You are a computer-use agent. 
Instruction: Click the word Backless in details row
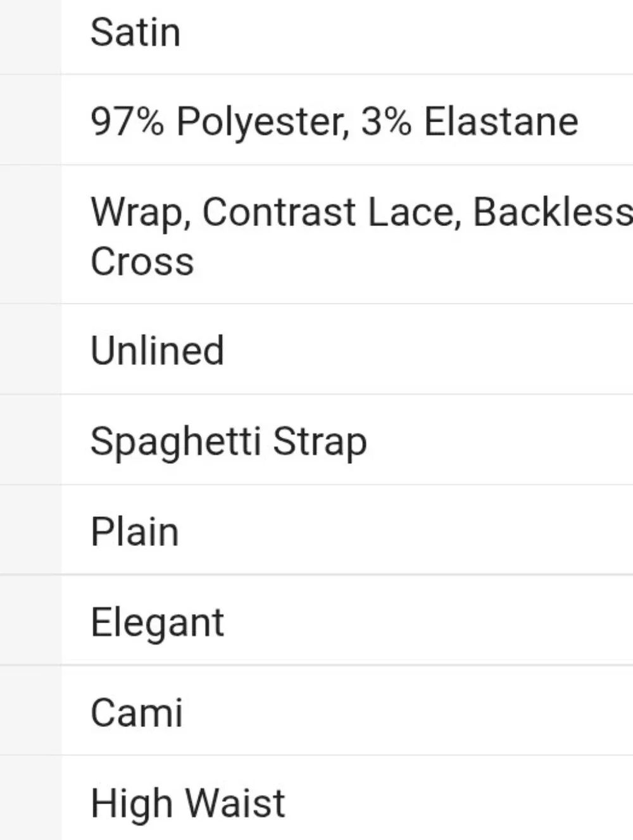click(553, 211)
